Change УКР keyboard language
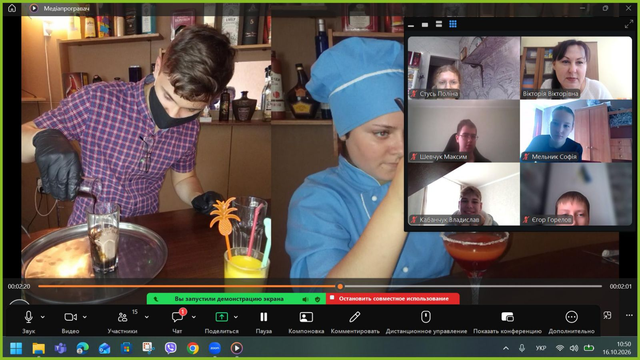This screenshot has width=640, height=360. point(541,348)
